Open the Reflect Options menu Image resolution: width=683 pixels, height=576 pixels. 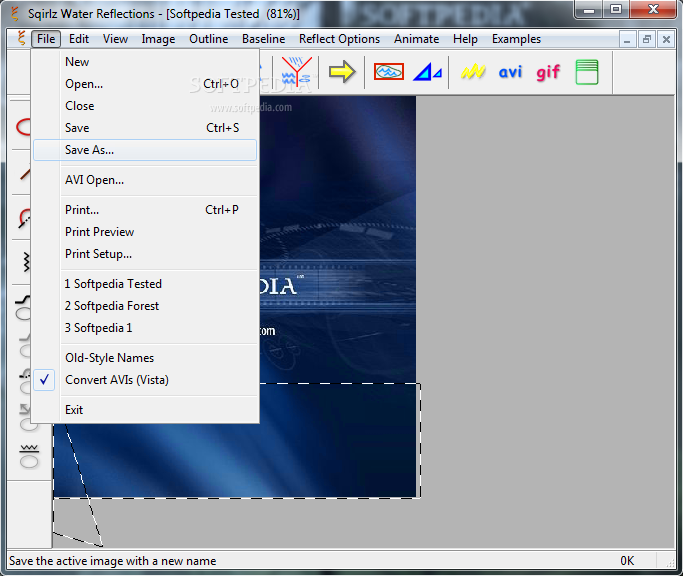339,39
